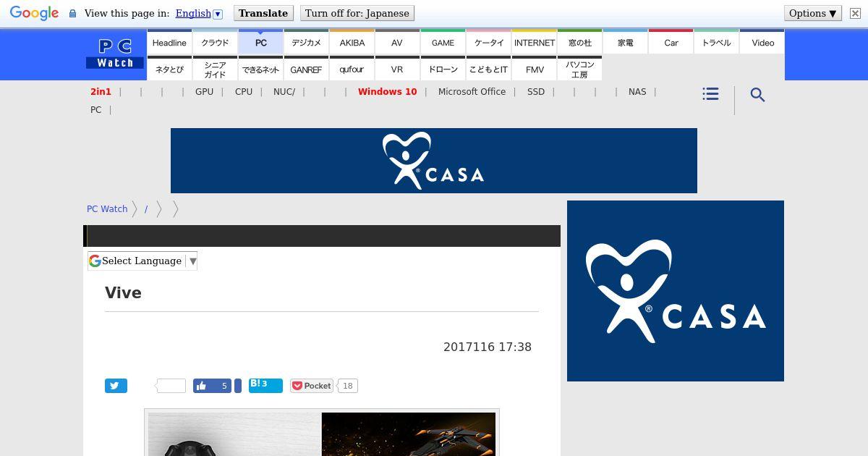Open the できるネット tab
Viewport: 868px width, 456px height.
[x=260, y=69]
